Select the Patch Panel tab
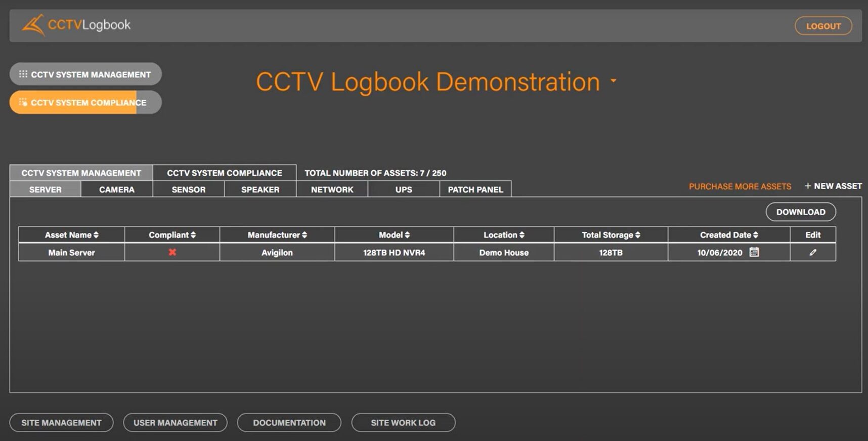This screenshot has height=441, width=868. (x=475, y=189)
